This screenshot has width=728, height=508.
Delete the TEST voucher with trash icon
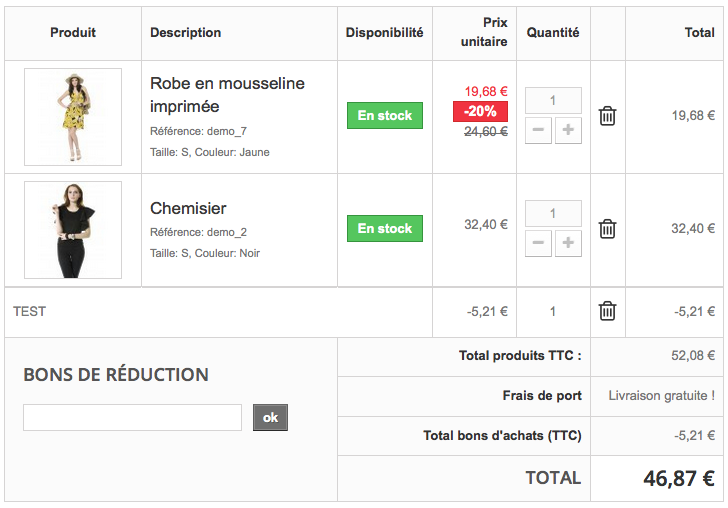(607, 311)
